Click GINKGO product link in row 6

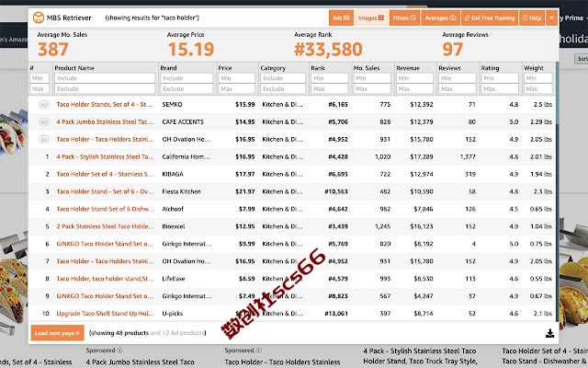(x=105, y=244)
